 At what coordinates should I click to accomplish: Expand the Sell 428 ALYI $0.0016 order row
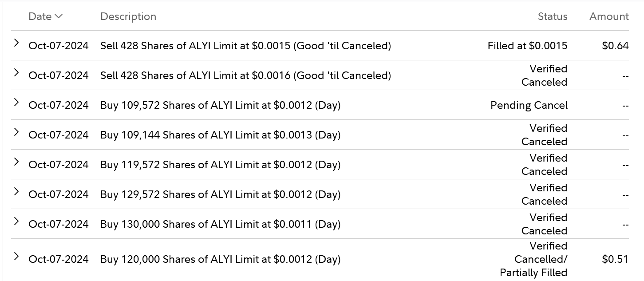(16, 73)
